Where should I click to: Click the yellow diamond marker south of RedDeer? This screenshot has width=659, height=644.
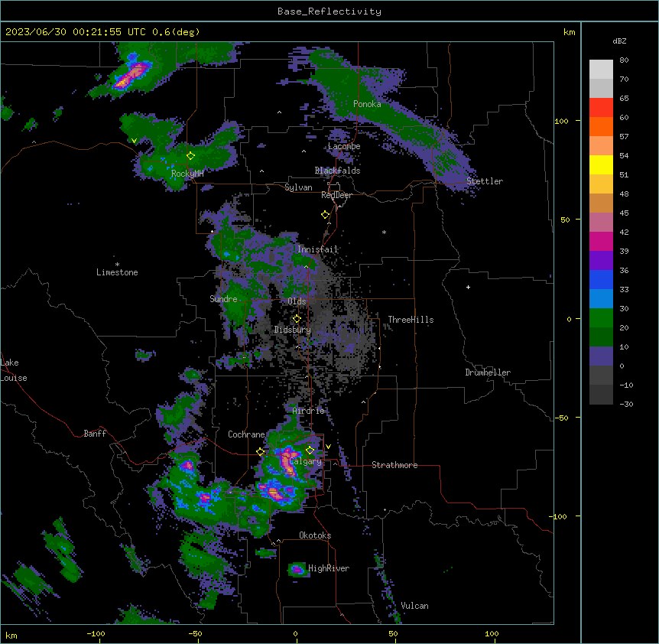tap(326, 215)
